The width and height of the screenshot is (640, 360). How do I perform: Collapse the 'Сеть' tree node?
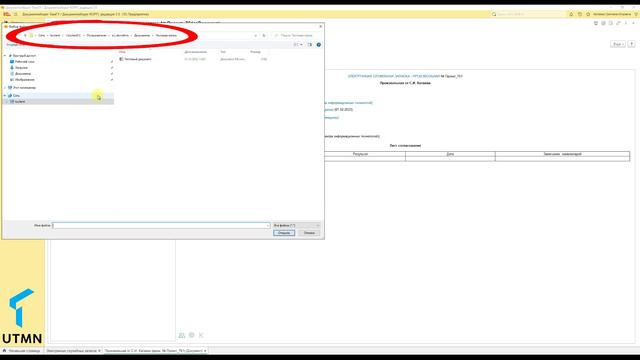pos(5,96)
